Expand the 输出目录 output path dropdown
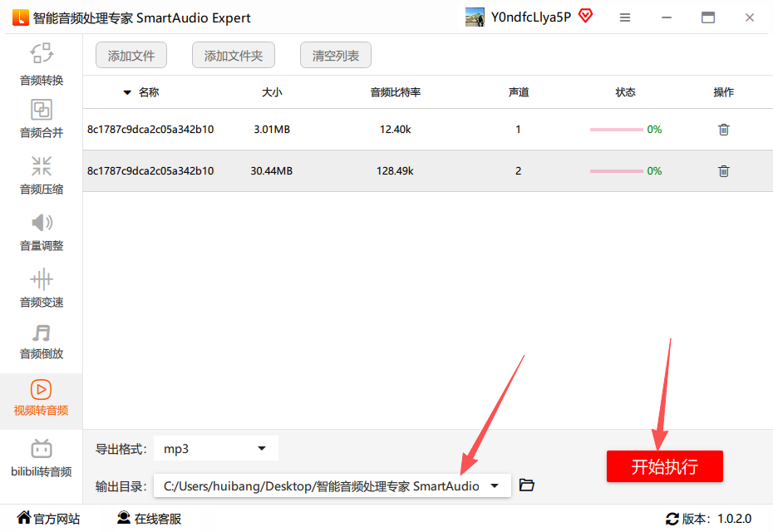Screen dimensions: 773x532 click(495, 485)
